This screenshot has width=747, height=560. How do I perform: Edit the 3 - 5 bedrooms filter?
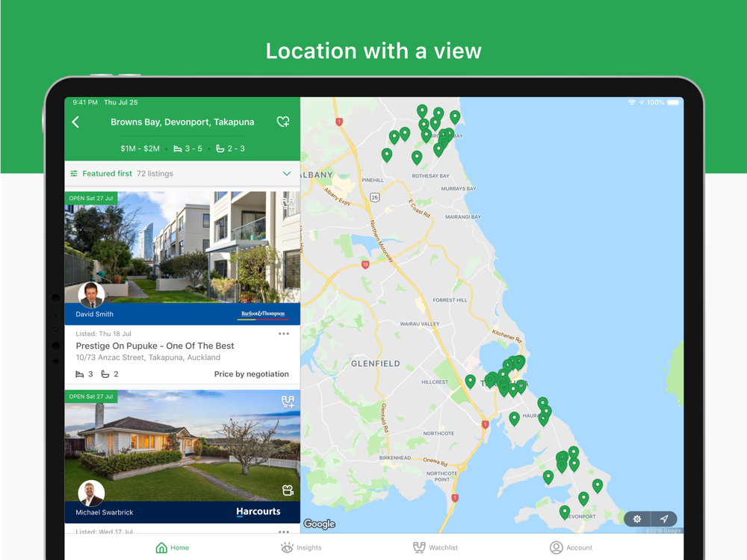pos(187,149)
